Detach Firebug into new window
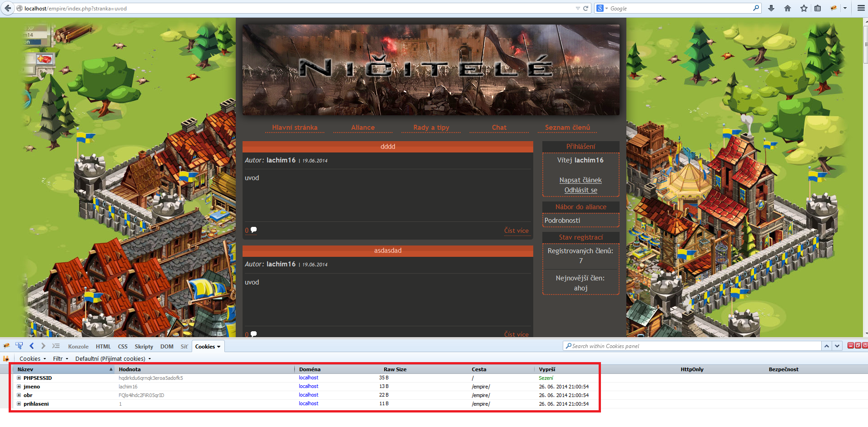Screen dimensions: 868x427 click(858, 345)
